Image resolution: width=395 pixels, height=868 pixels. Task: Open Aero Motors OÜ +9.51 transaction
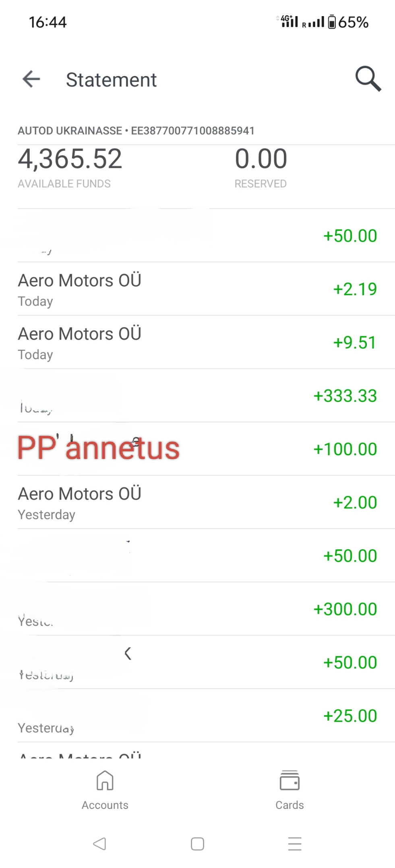tap(197, 342)
